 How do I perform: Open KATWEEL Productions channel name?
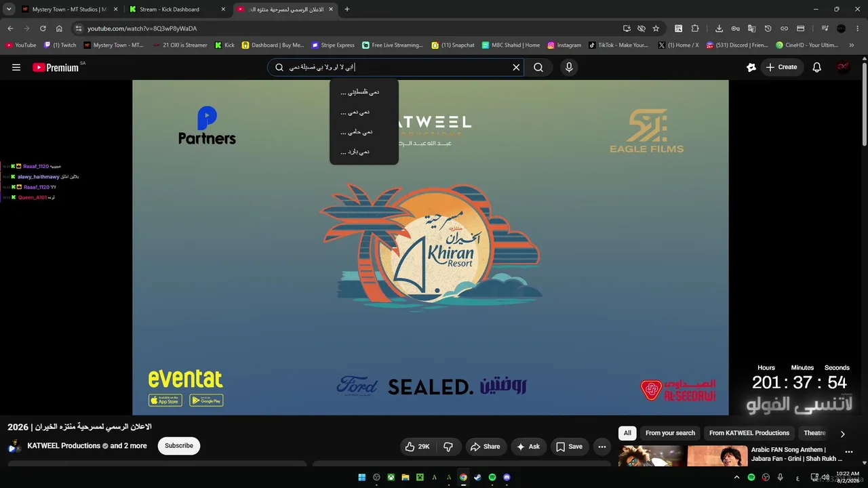[x=64, y=446]
